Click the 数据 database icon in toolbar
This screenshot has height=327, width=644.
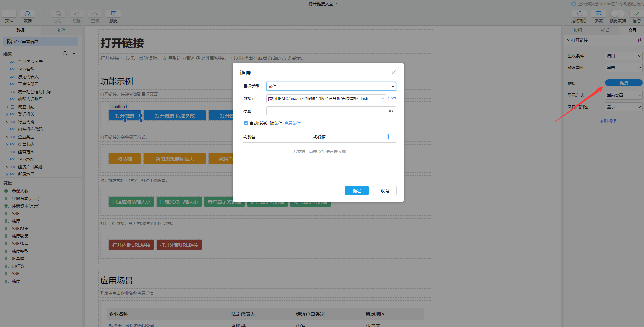point(28,14)
